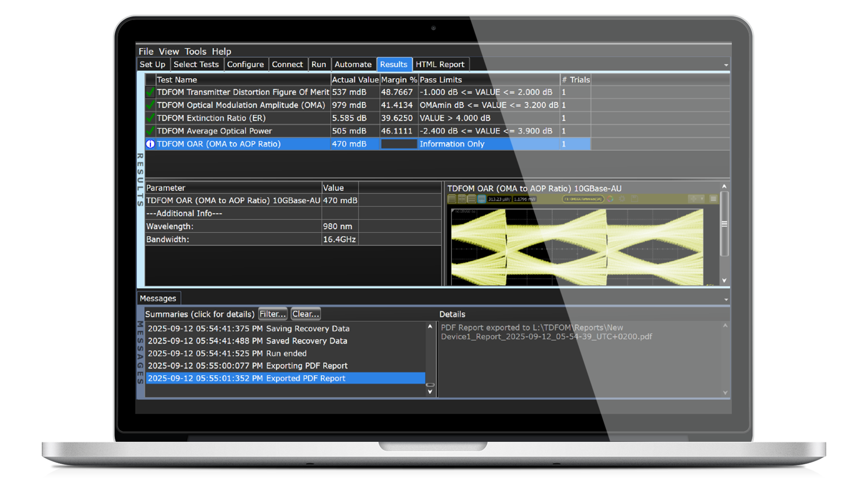
Task: Open the Tools menu
Action: click(x=195, y=52)
